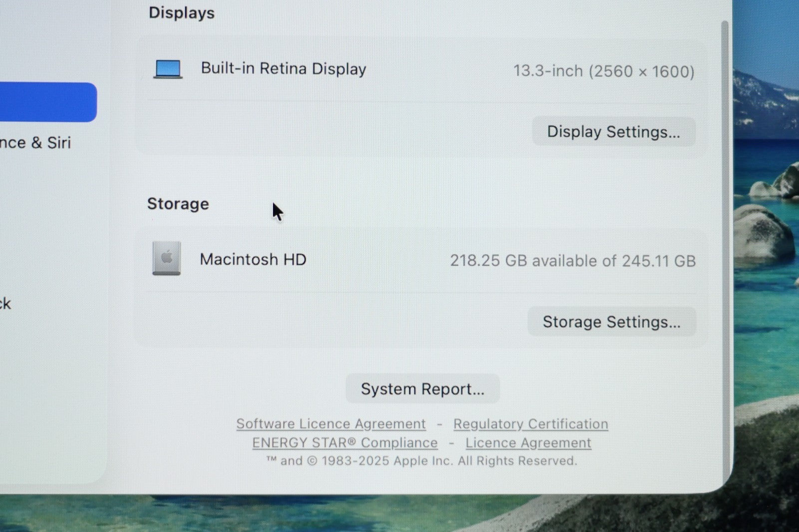The width and height of the screenshot is (799, 532).
Task: Select the sidebar item ending in 'ck'
Action: 5,303
